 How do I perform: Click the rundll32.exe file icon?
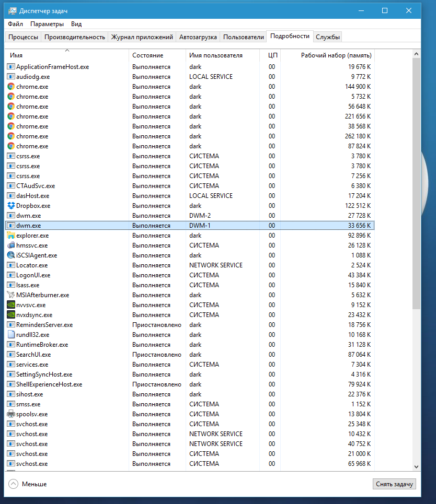pos(11,335)
